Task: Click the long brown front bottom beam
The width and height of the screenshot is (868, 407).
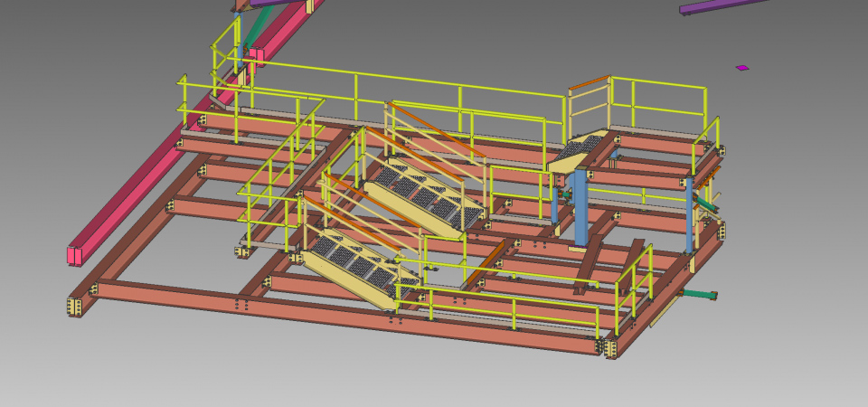Action: click(344, 317)
